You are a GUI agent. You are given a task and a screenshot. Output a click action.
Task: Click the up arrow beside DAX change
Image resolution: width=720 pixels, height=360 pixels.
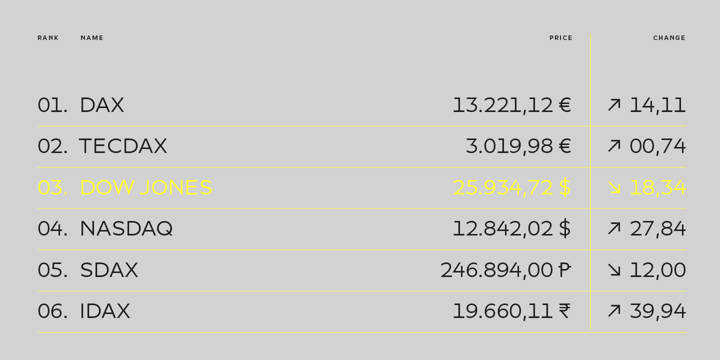tap(614, 105)
